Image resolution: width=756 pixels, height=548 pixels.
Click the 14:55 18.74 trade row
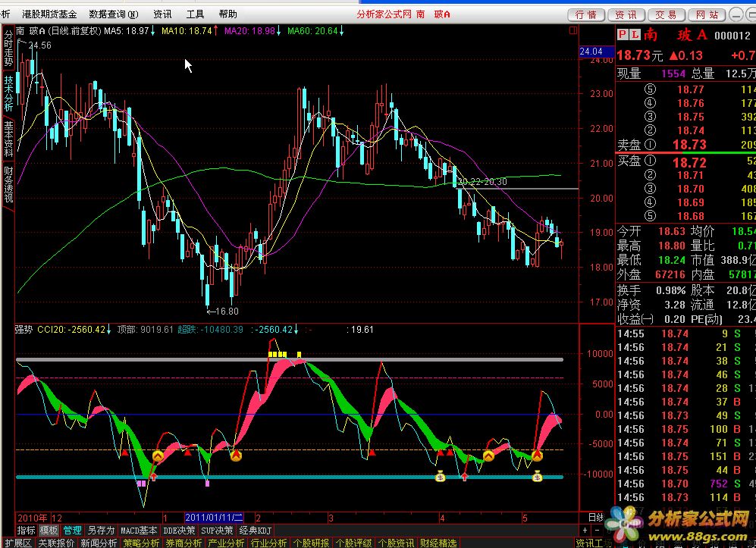pyautogui.click(x=685, y=333)
